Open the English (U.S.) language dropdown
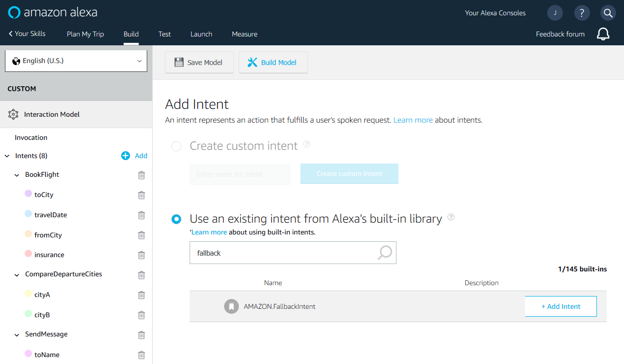This screenshot has height=364, width=624. coord(76,60)
